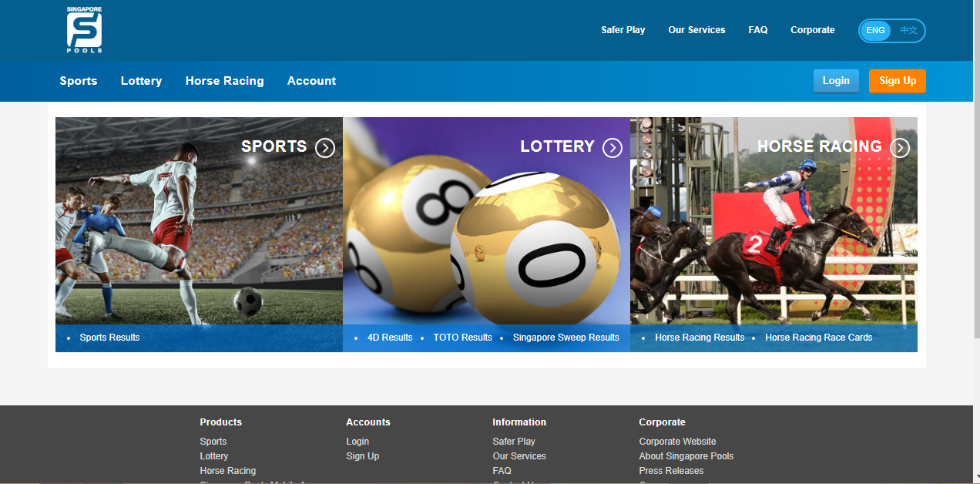Click Horse Racing under footer Products
The width and height of the screenshot is (980, 484).
(x=228, y=471)
